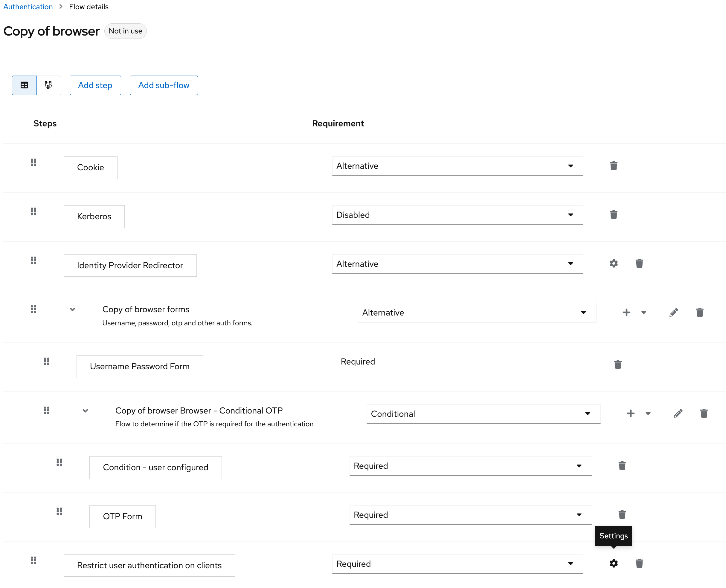Edit Copy of browser forms with pencil
This screenshot has height=588, width=726.
[x=673, y=312]
